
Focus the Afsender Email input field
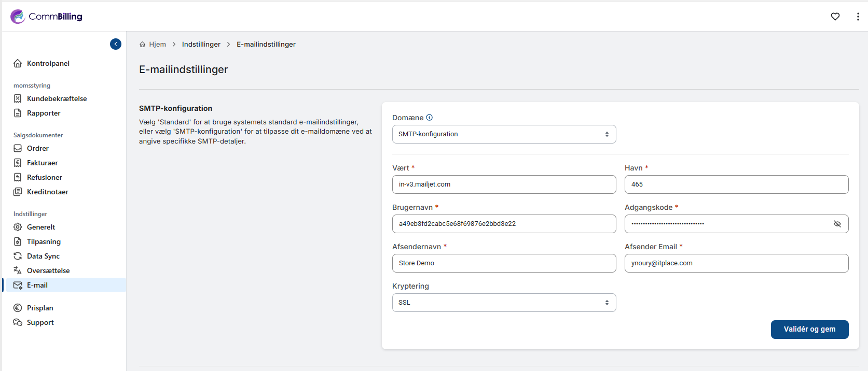point(736,263)
